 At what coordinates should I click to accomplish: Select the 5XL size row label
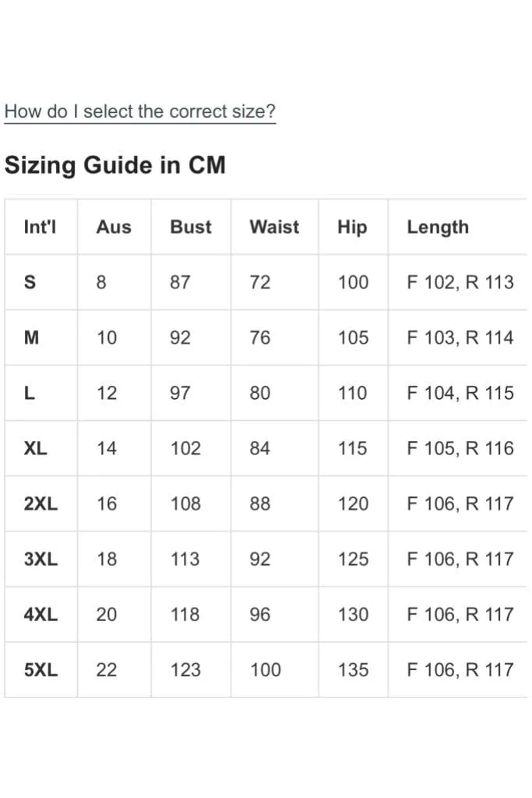tap(41, 670)
